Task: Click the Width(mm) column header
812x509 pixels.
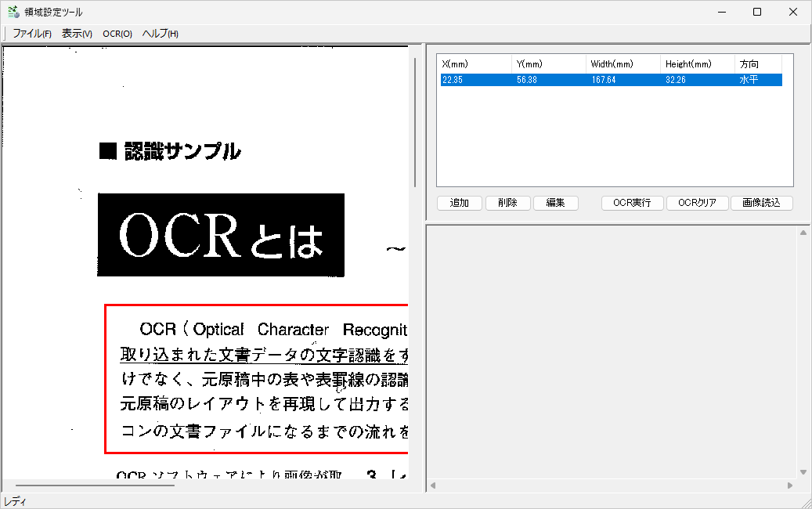Action: coord(623,64)
